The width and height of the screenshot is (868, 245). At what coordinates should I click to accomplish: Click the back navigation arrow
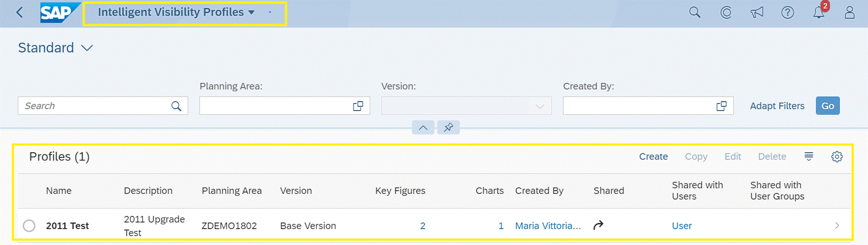20,13
